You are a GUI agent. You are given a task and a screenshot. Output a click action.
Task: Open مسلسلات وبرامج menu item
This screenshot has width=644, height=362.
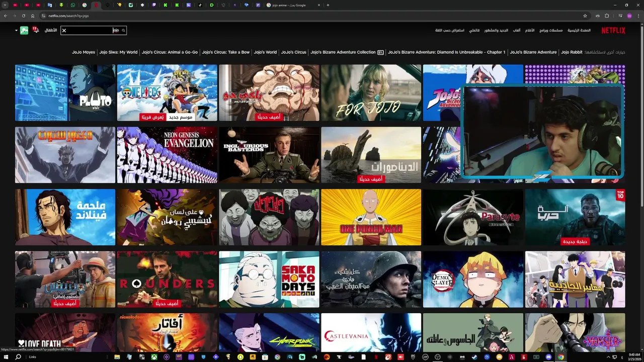(x=551, y=30)
